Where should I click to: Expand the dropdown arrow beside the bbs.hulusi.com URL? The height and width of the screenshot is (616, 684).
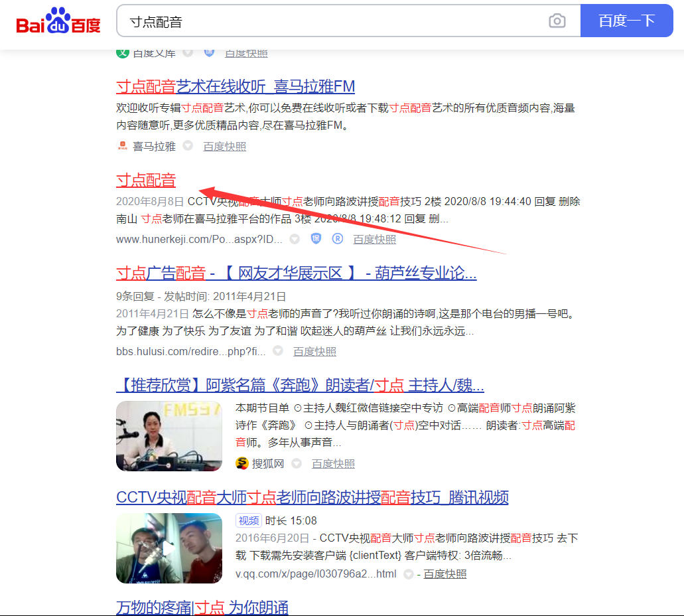pos(278,351)
